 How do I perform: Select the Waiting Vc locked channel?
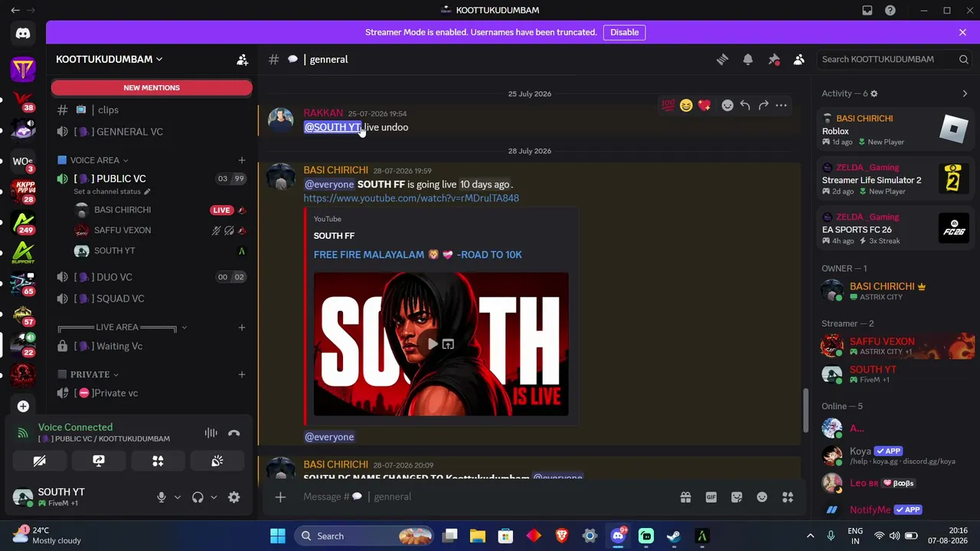tap(152, 346)
